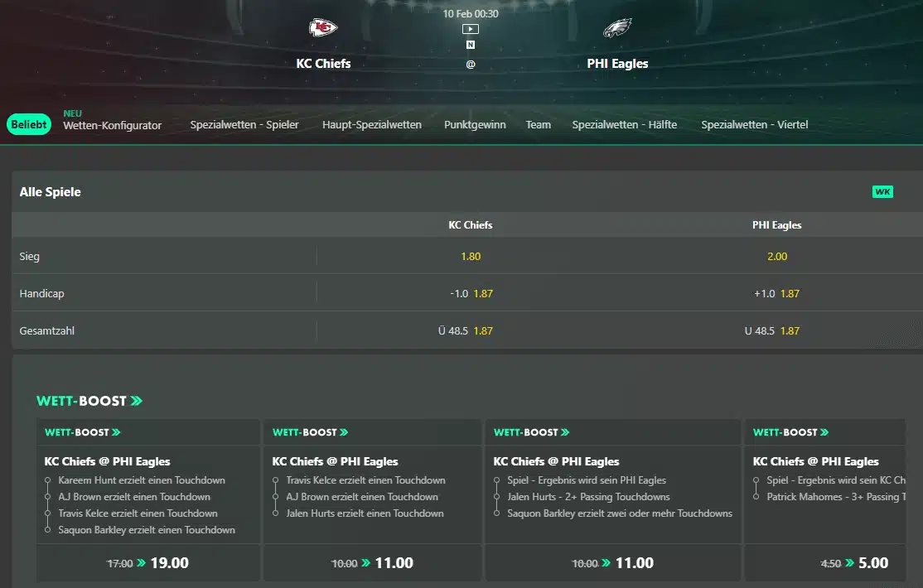This screenshot has height=588, width=923.
Task: Click the PHI Eagles column header
Action: click(777, 224)
